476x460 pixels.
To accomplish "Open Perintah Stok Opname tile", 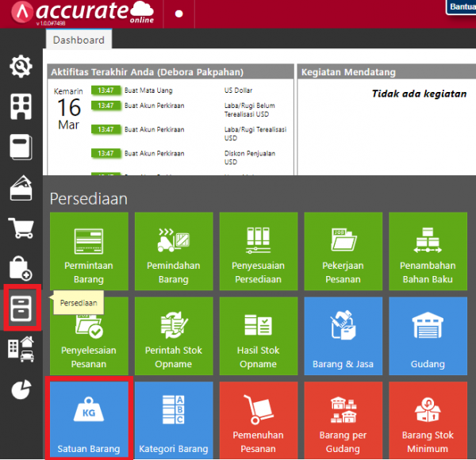I will (x=173, y=335).
